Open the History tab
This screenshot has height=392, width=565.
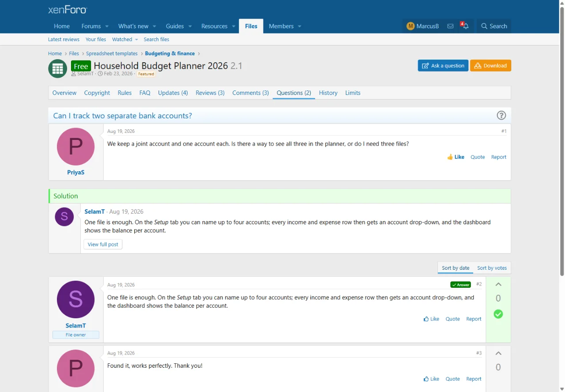coord(328,93)
